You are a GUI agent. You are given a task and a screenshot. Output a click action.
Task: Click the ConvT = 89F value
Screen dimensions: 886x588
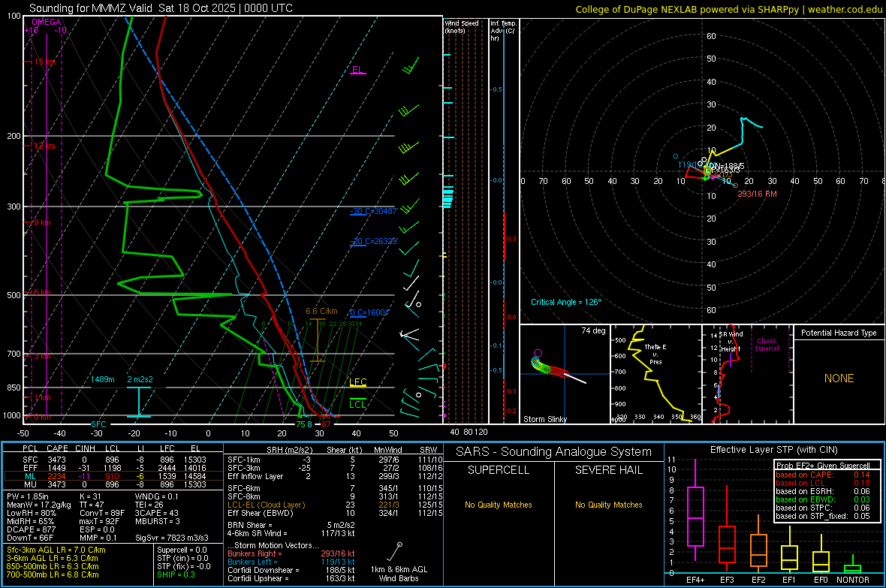coord(102,513)
